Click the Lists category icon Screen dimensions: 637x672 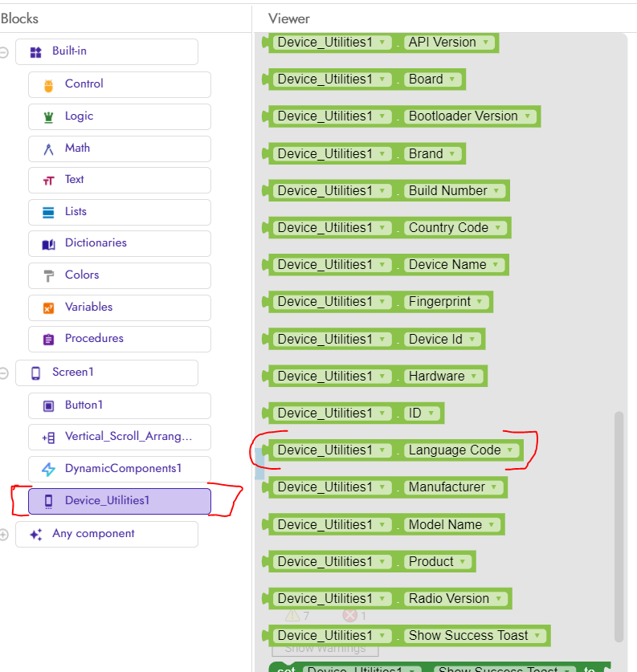tap(48, 212)
